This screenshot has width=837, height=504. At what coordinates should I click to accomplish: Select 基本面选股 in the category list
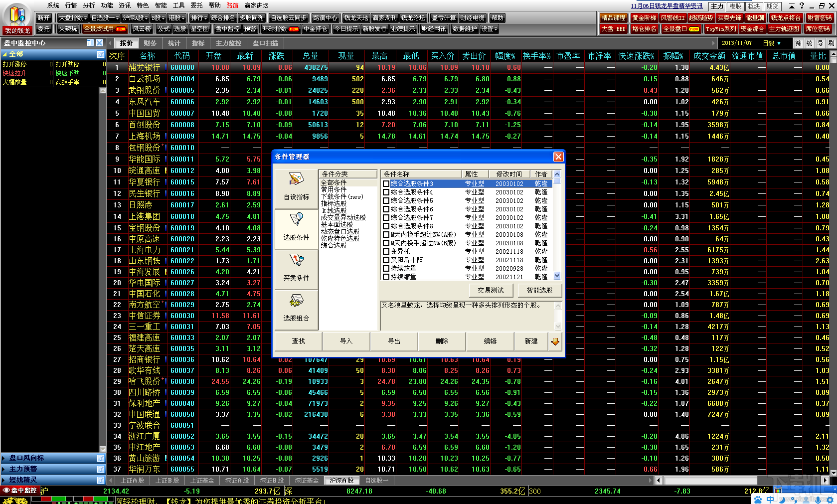337,225
